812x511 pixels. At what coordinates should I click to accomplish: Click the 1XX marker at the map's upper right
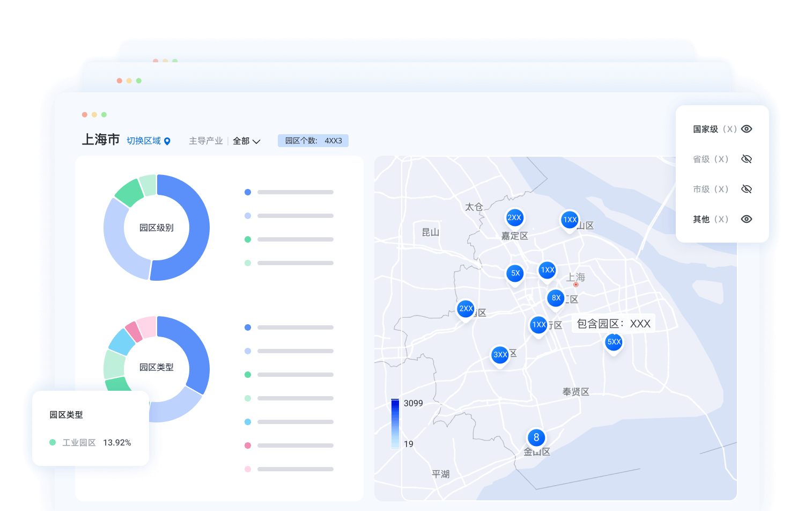pyautogui.click(x=570, y=220)
